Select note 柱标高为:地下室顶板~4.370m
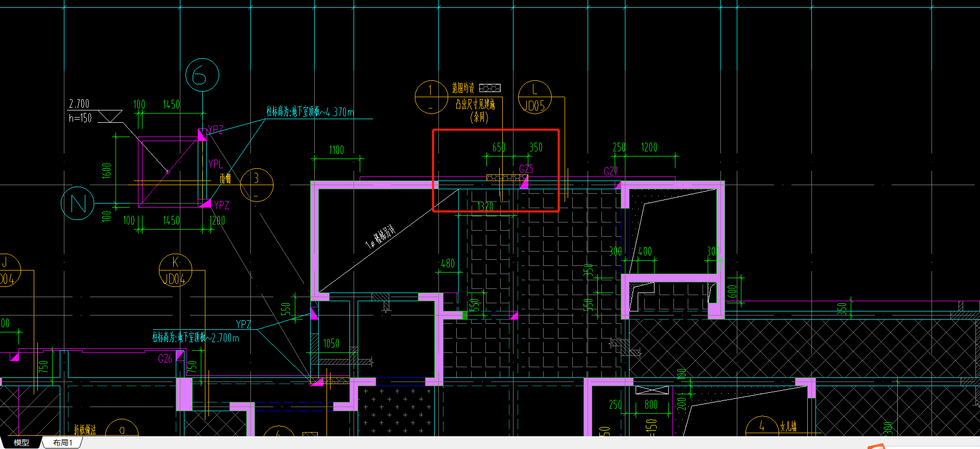This screenshot has height=449, width=980. pyautogui.click(x=310, y=111)
